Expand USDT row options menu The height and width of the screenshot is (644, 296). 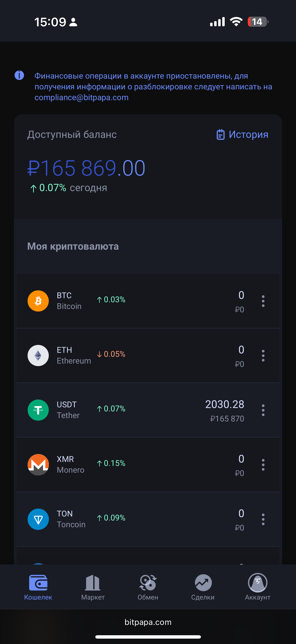pyautogui.click(x=263, y=410)
